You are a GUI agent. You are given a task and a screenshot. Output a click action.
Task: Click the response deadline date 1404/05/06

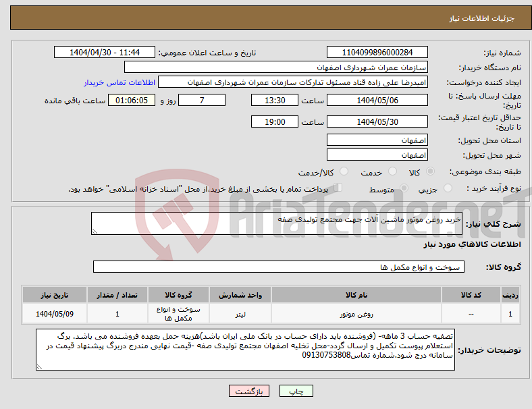tap(377, 100)
